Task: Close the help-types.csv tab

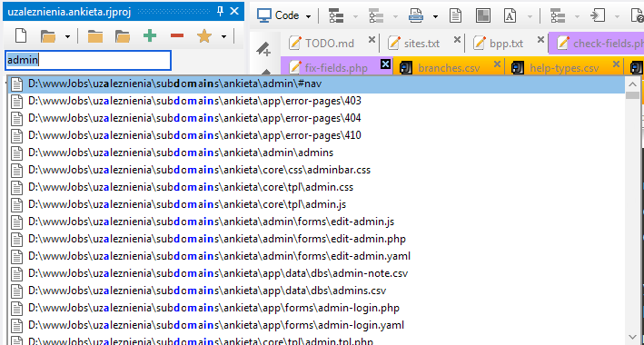Action: [616, 64]
